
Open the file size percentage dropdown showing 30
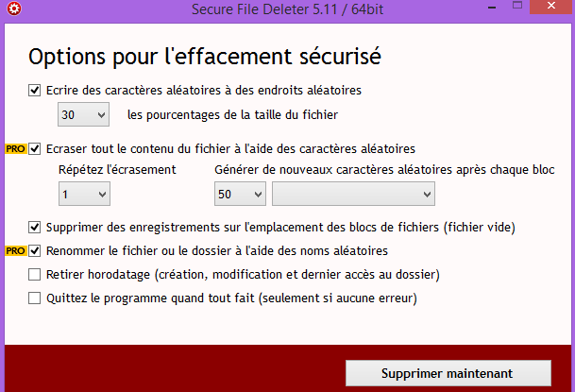coord(84,114)
